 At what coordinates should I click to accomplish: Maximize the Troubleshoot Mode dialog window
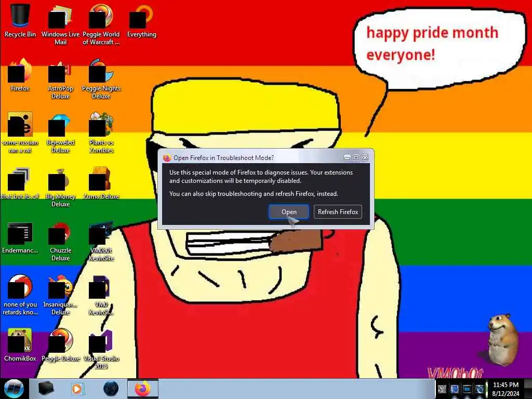(356, 158)
